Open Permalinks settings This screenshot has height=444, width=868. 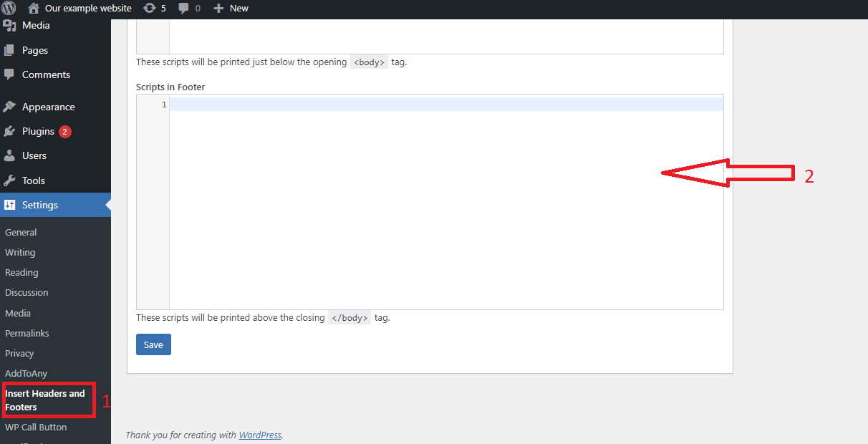[x=27, y=333]
